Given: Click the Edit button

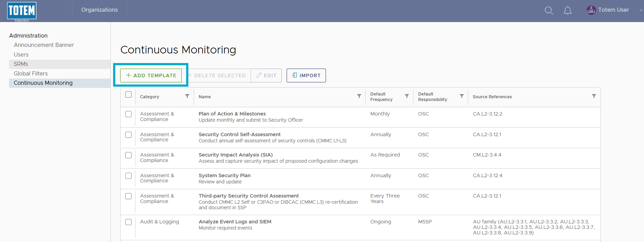Looking at the screenshot, I should coord(266,75).
